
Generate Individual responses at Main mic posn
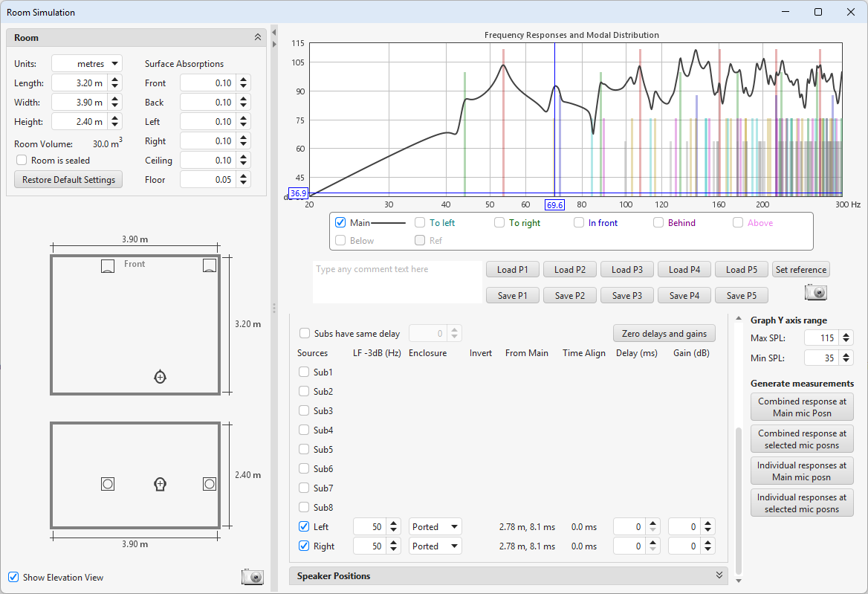pyautogui.click(x=802, y=471)
